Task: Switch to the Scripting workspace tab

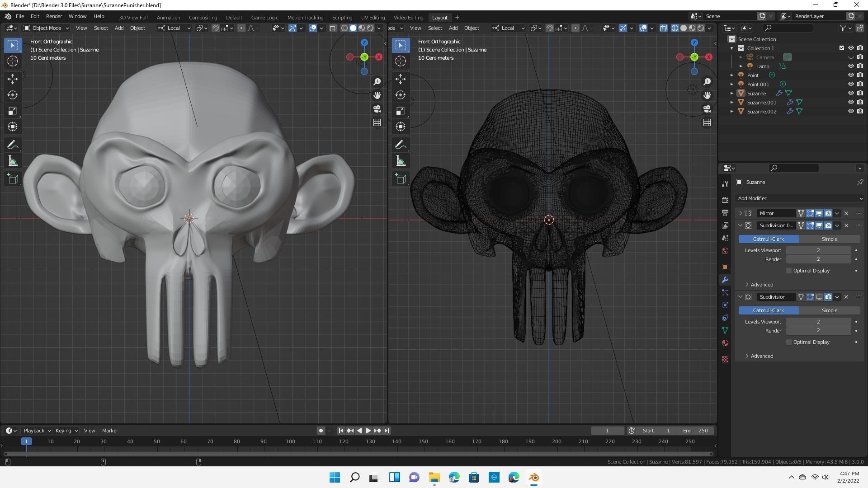Action: [342, 18]
